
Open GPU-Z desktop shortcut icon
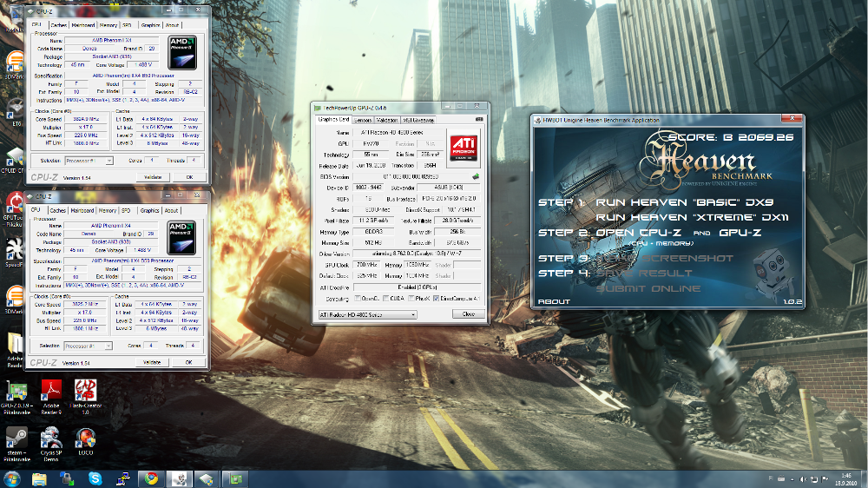pos(16,397)
